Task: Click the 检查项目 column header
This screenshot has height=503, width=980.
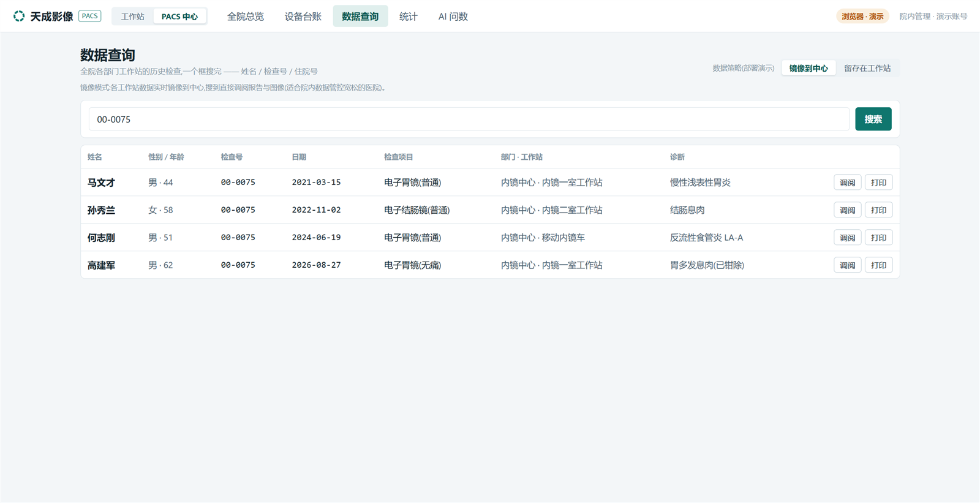Action: [398, 157]
